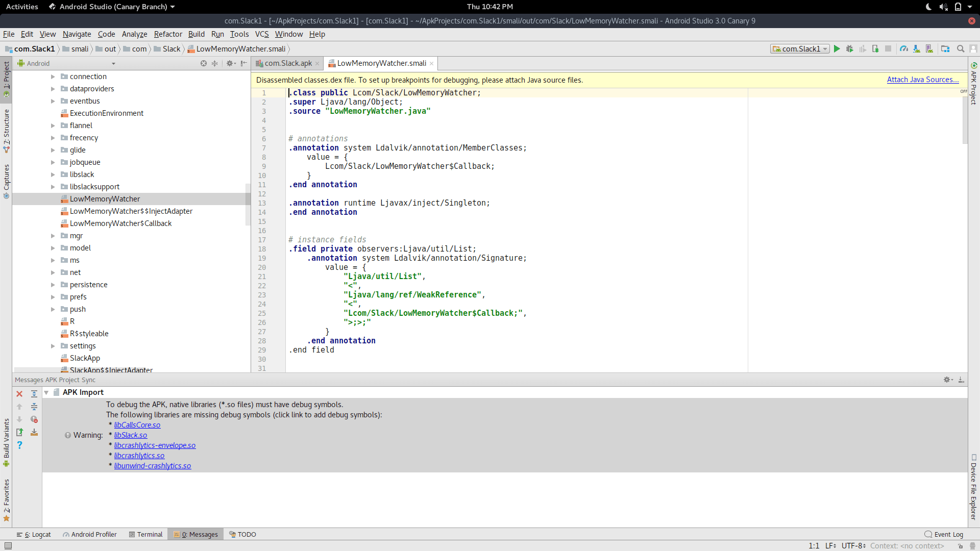The height and width of the screenshot is (551, 980).
Task: Toggle Captures tool window side tab
Action: pyautogui.click(x=6, y=181)
